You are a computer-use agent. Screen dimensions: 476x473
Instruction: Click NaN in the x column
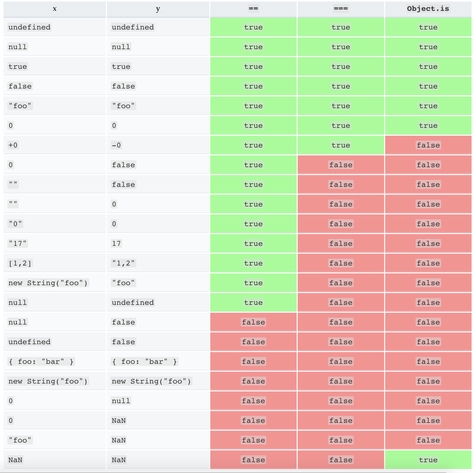[15, 460]
